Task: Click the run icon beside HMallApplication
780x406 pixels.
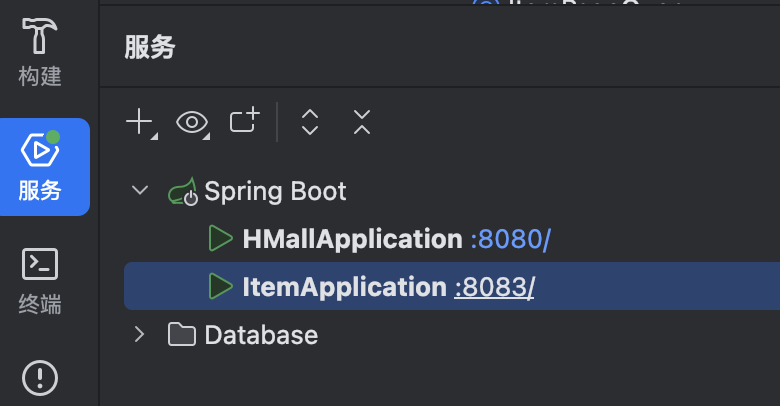Action: point(220,238)
